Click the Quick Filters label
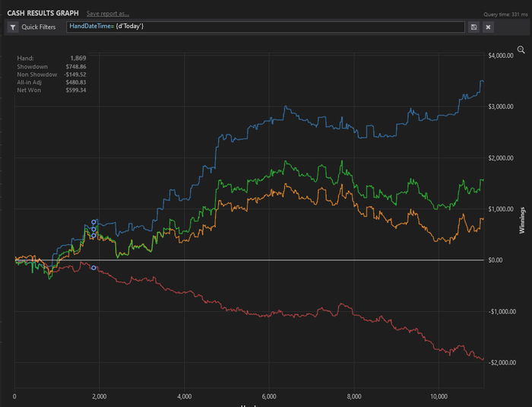The height and width of the screenshot is (407, 532). [x=38, y=27]
